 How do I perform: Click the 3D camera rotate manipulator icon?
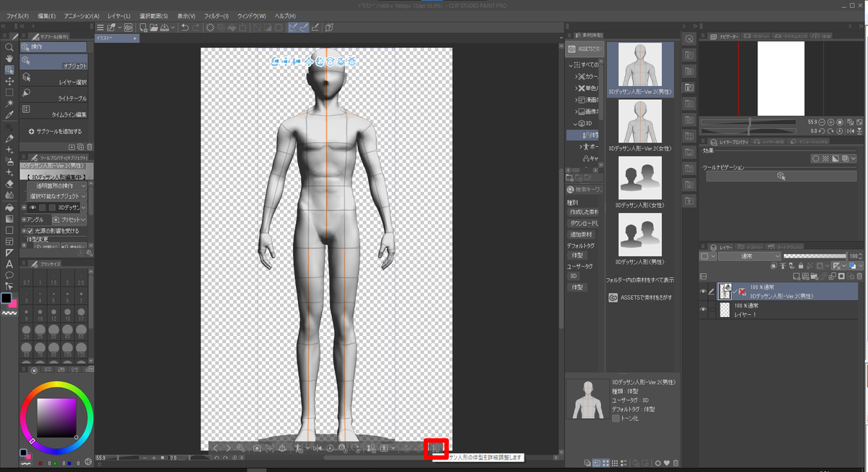pyautogui.click(x=276, y=62)
